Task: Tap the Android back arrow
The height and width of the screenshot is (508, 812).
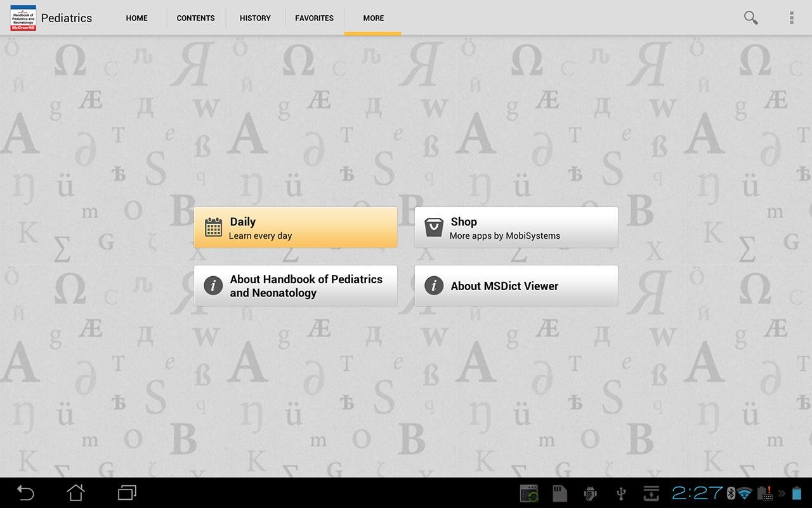Action: coord(25,493)
